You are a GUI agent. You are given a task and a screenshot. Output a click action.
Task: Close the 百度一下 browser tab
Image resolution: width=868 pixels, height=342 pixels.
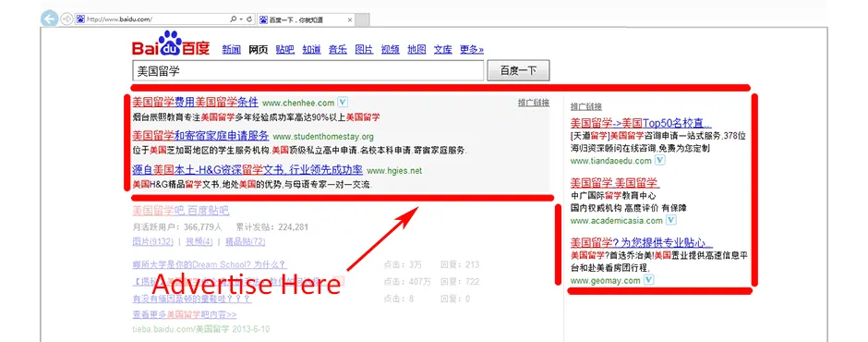349,19
